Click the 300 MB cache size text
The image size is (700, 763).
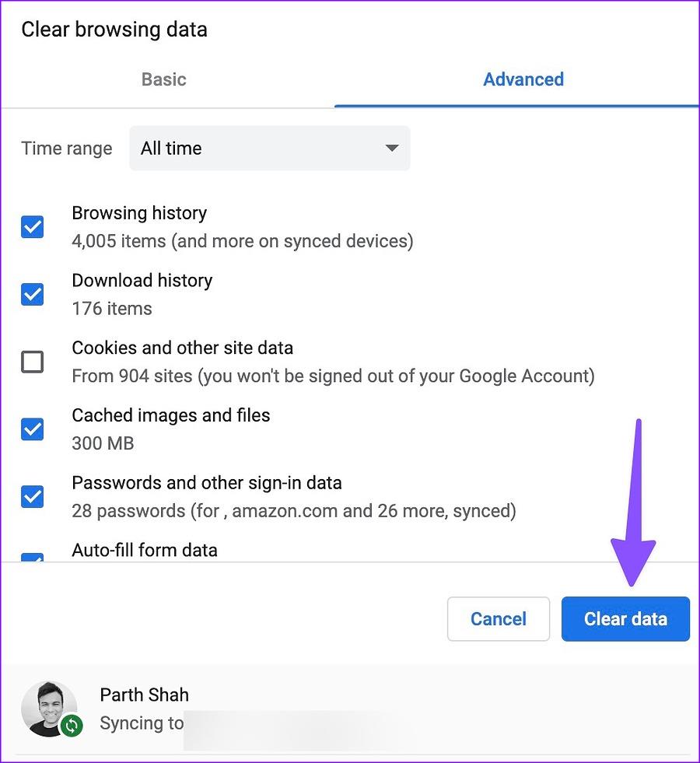click(103, 443)
